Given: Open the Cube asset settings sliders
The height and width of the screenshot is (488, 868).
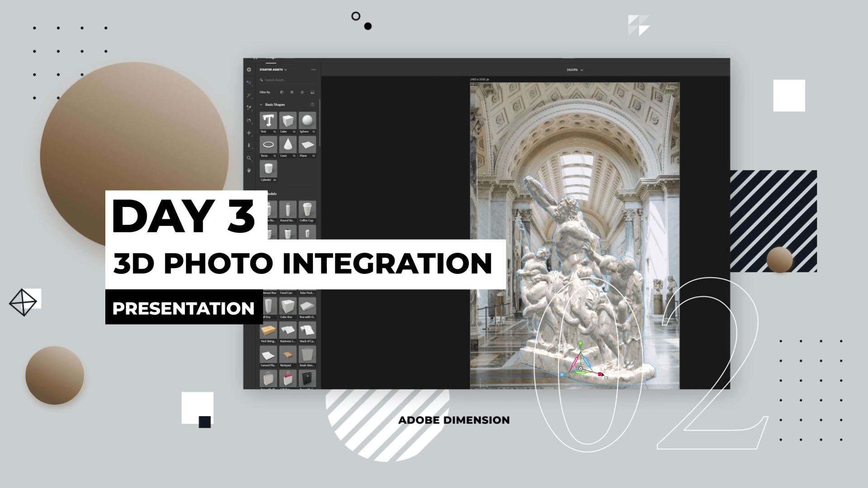Looking at the screenshot, I should [294, 131].
